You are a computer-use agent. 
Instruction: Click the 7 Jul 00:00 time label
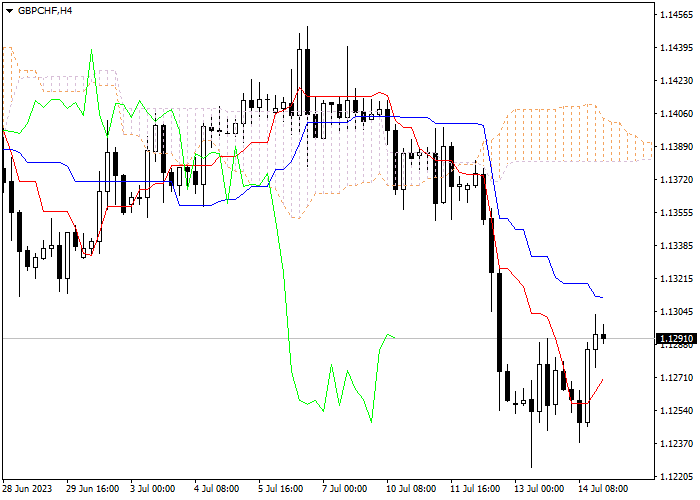pos(345,488)
